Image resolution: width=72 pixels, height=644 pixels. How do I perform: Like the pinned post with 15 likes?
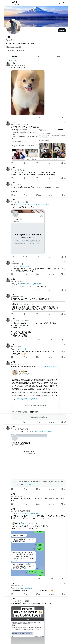pyautogui.click(x=37, y=117)
